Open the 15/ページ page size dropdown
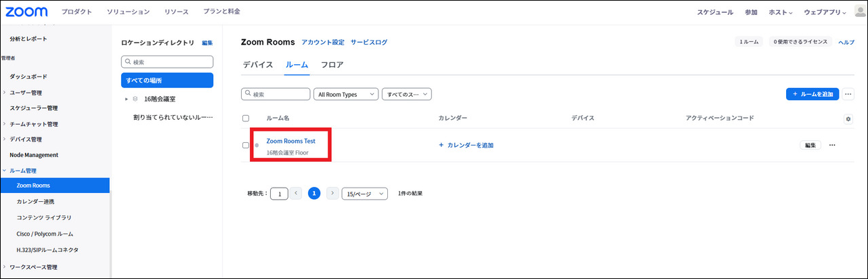This screenshot has width=868, height=279. [x=364, y=194]
